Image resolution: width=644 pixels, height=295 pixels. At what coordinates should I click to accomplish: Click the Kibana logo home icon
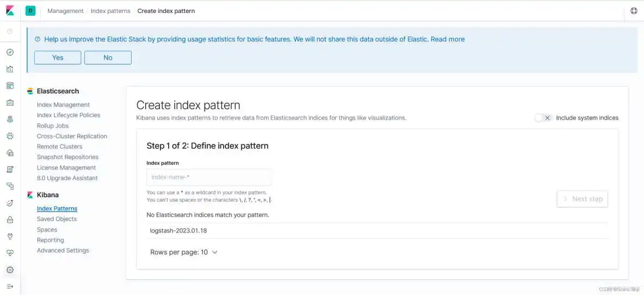pos(10,11)
